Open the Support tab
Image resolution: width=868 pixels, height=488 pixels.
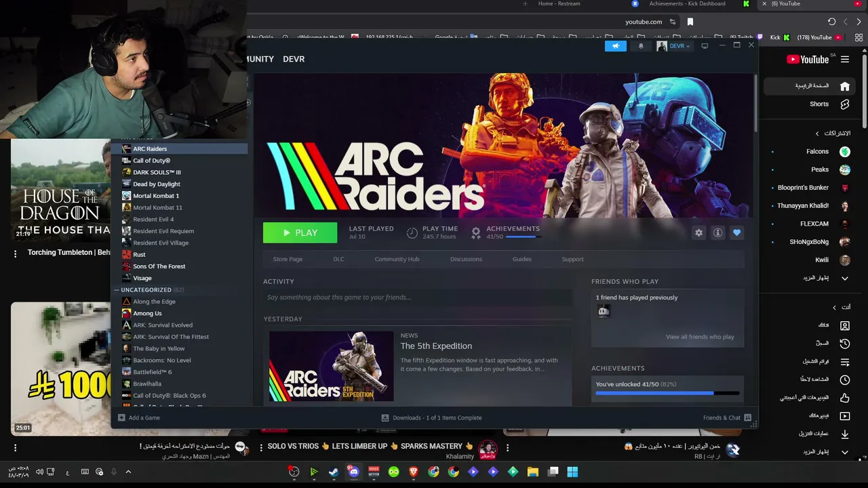(572, 259)
